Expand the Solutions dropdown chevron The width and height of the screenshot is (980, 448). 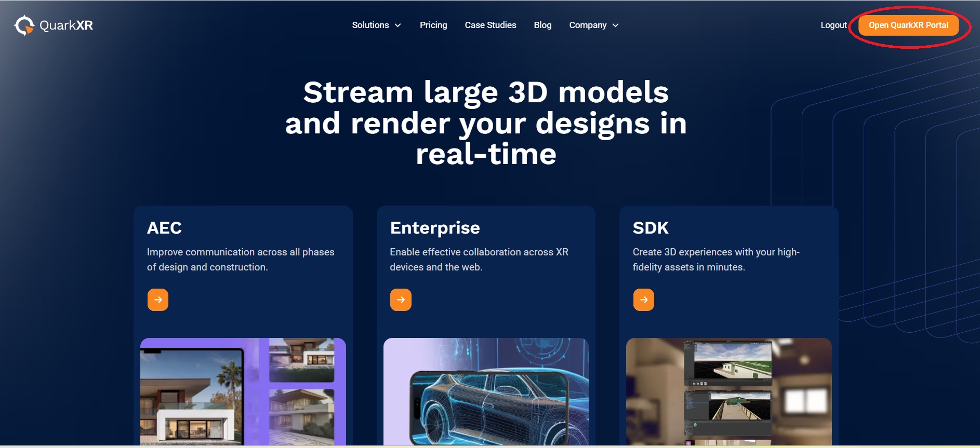(x=398, y=25)
